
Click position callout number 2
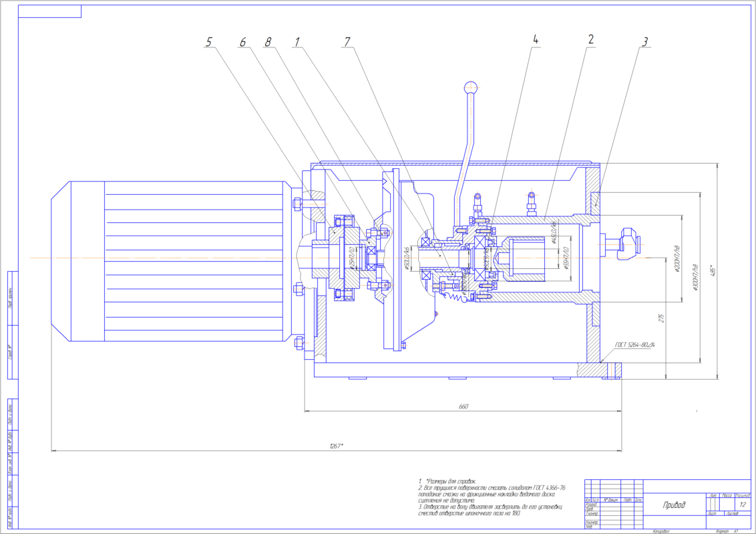coord(591,39)
